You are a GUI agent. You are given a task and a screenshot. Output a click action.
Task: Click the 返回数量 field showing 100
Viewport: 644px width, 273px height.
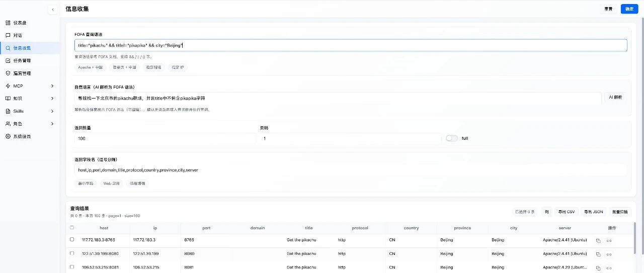165,138
